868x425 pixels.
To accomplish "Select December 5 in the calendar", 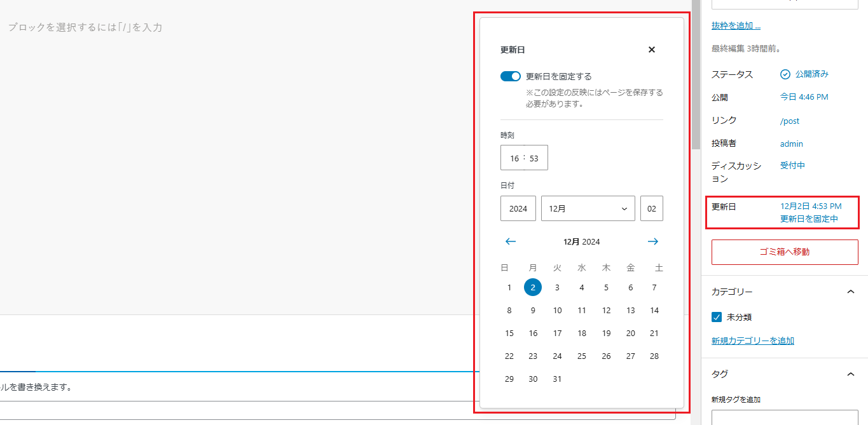I will [606, 288].
